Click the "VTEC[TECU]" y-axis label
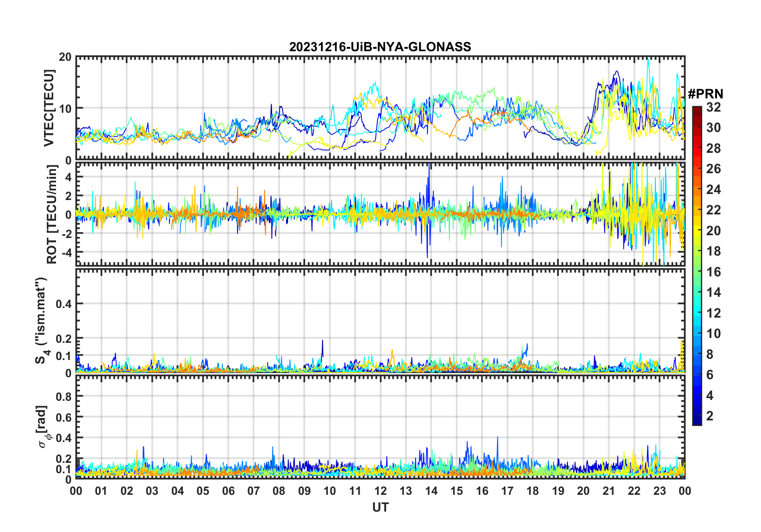The image size is (761, 532). coord(48,108)
